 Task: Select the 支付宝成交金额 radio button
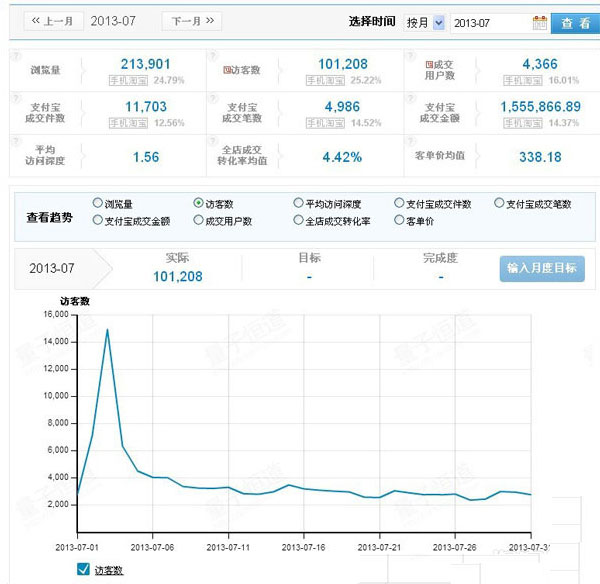(98, 220)
